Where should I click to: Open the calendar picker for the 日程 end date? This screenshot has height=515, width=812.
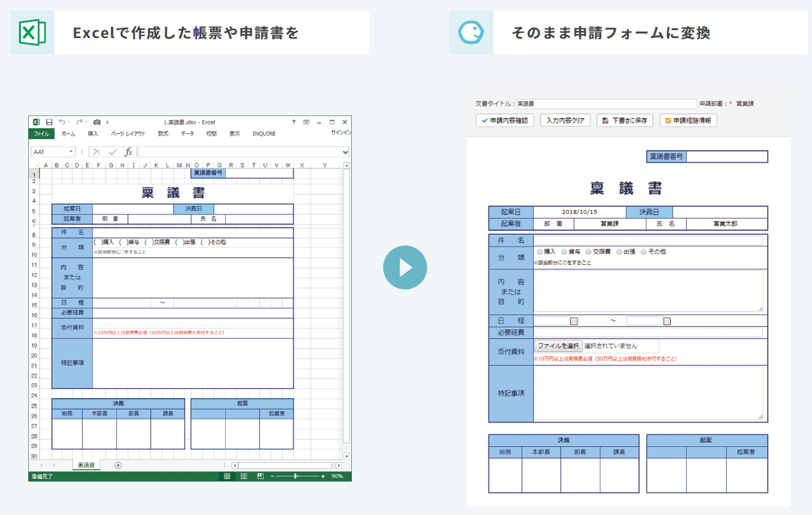click(668, 321)
